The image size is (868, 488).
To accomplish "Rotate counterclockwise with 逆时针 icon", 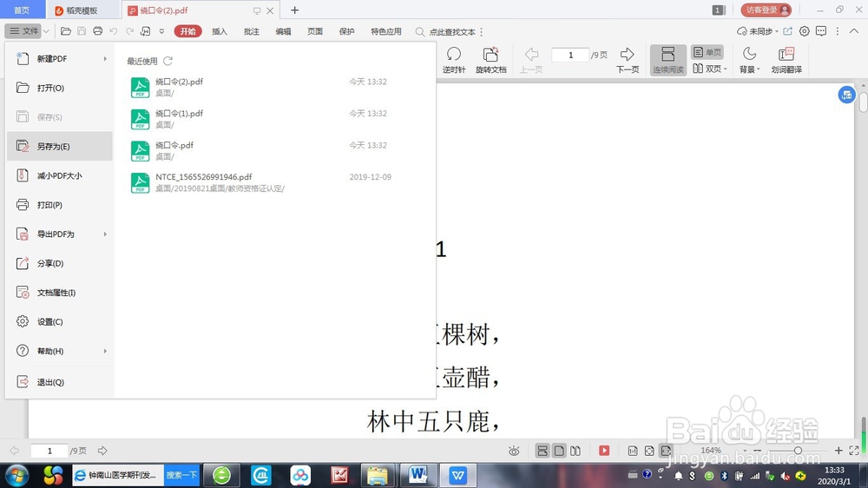I will (454, 60).
